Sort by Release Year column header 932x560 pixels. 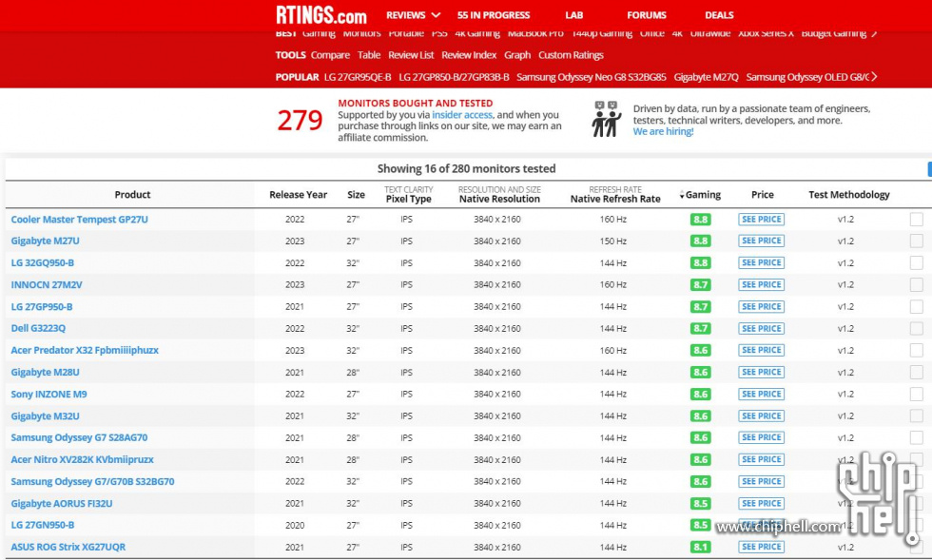click(298, 194)
